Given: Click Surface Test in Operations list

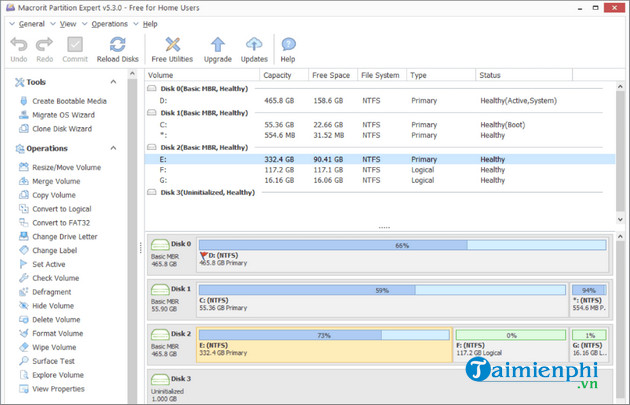Looking at the screenshot, I should (x=53, y=361).
